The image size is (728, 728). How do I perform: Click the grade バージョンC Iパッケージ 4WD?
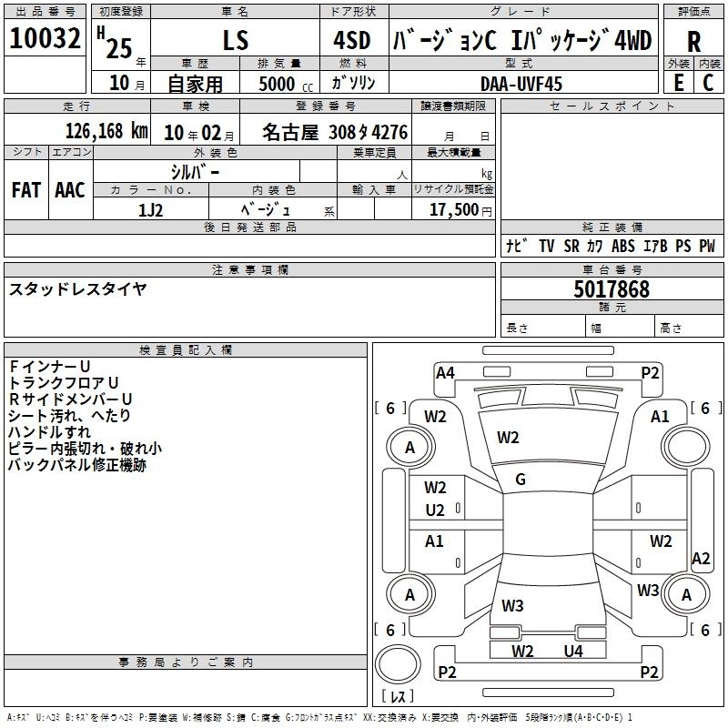pyautogui.click(x=522, y=40)
